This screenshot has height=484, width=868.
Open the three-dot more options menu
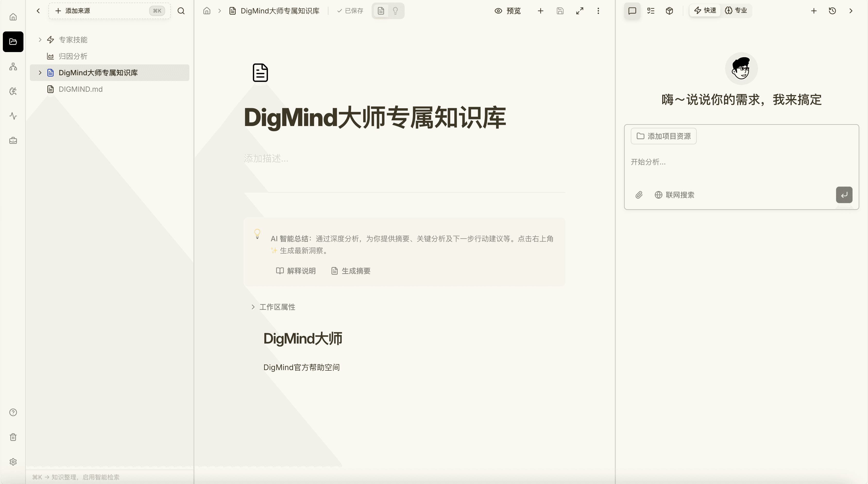pyautogui.click(x=598, y=11)
